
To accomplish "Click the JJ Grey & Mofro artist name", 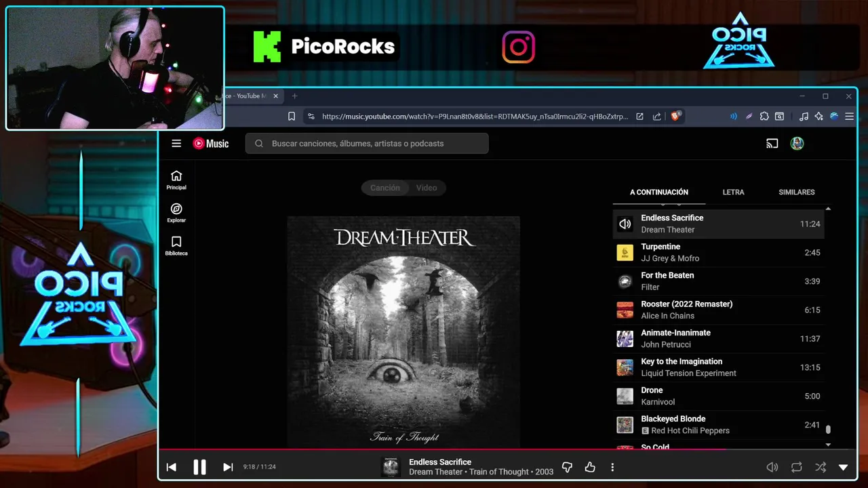I will coord(670,258).
